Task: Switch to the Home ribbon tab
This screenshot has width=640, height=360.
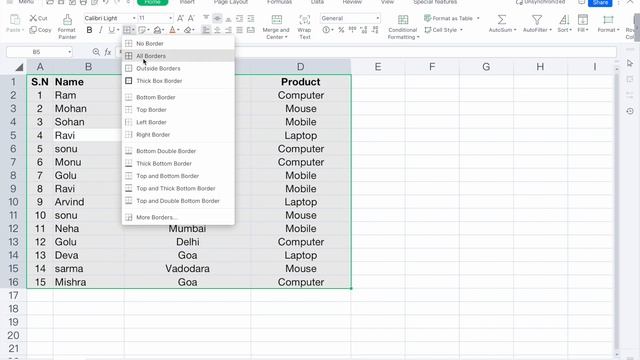Action: pos(153,2)
